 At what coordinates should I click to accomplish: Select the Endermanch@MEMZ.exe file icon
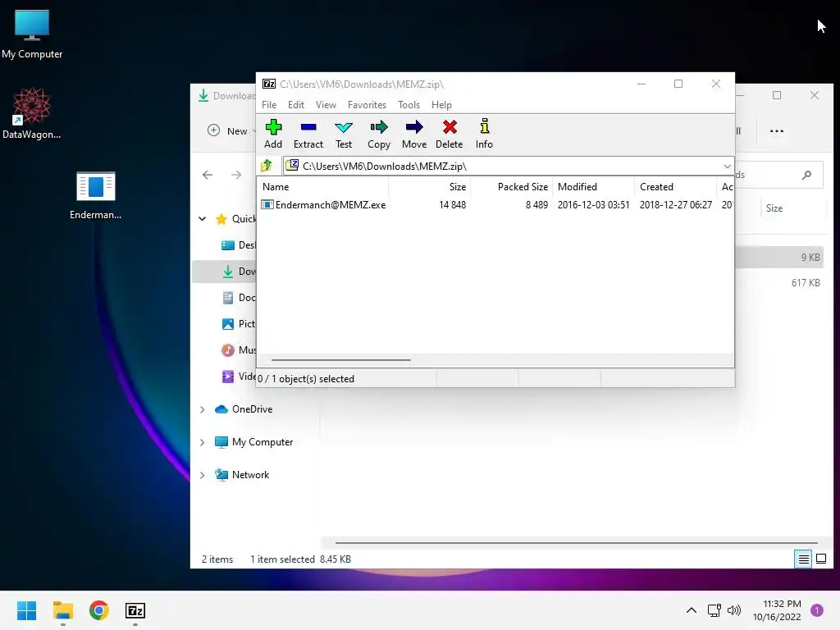tap(267, 204)
